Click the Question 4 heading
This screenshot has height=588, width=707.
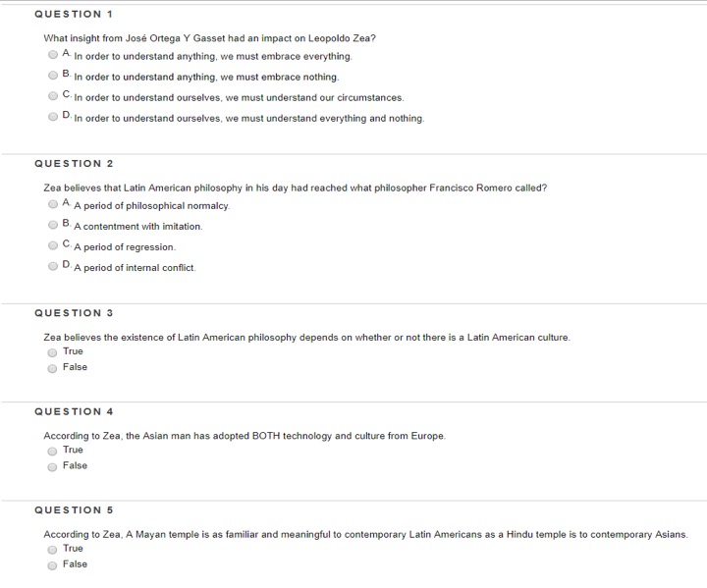[74, 411]
